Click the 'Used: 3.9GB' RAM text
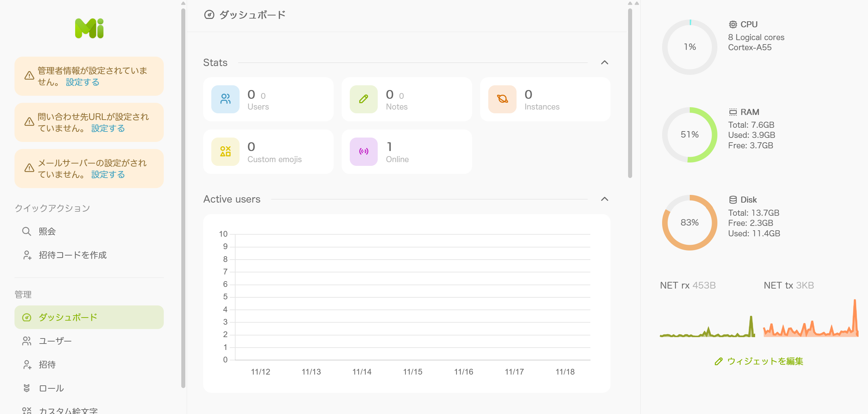Viewport: 868px width, 414px height. click(x=752, y=135)
